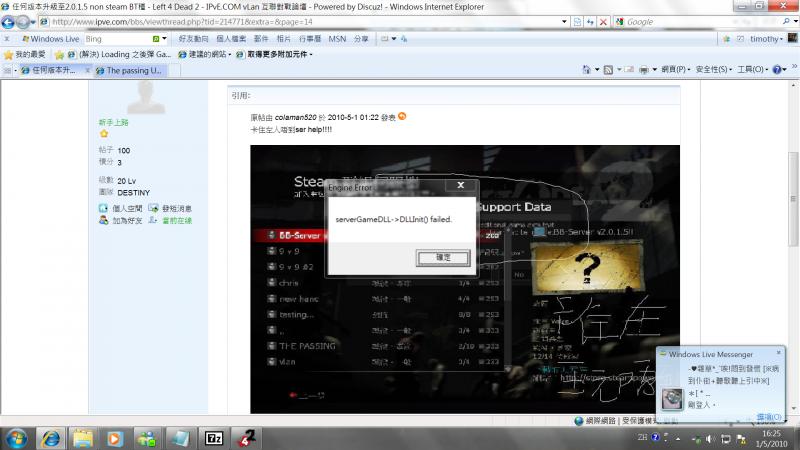Open the timothy account dropdown

766,39
